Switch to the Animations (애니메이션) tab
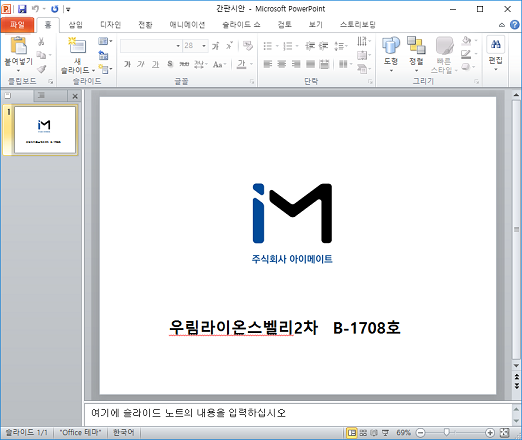This screenshot has width=522, height=440. coord(187,25)
